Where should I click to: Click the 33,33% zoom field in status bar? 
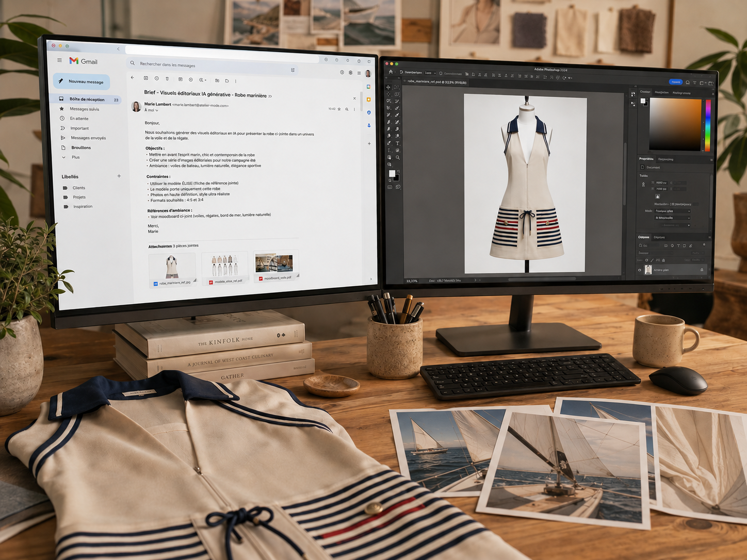tap(412, 281)
